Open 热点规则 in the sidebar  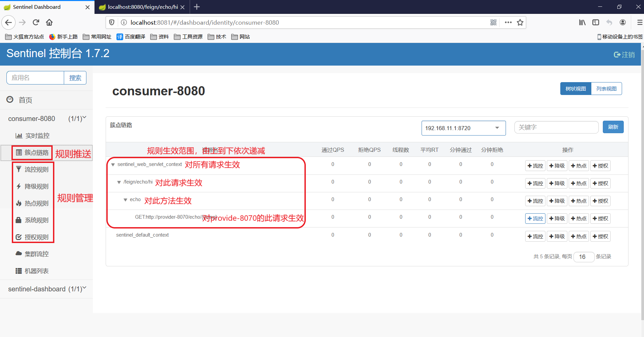[33, 203]
